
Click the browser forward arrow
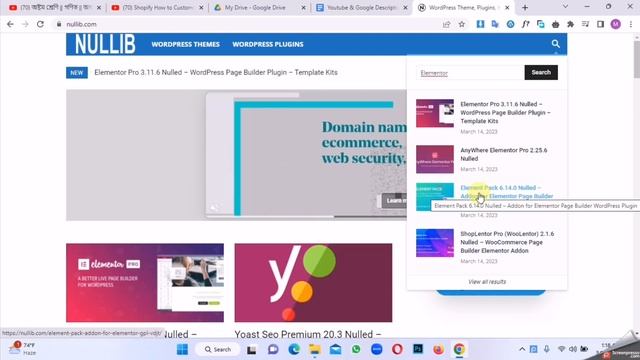coord(25,24)
